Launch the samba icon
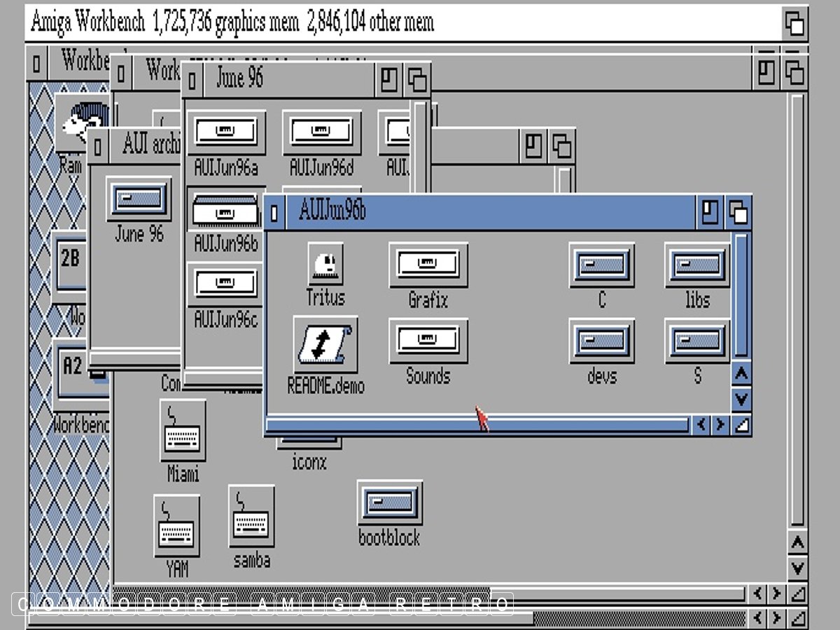The width and height of the screenshot is (840, 630). pyautogui.click(x=251, y=516)
